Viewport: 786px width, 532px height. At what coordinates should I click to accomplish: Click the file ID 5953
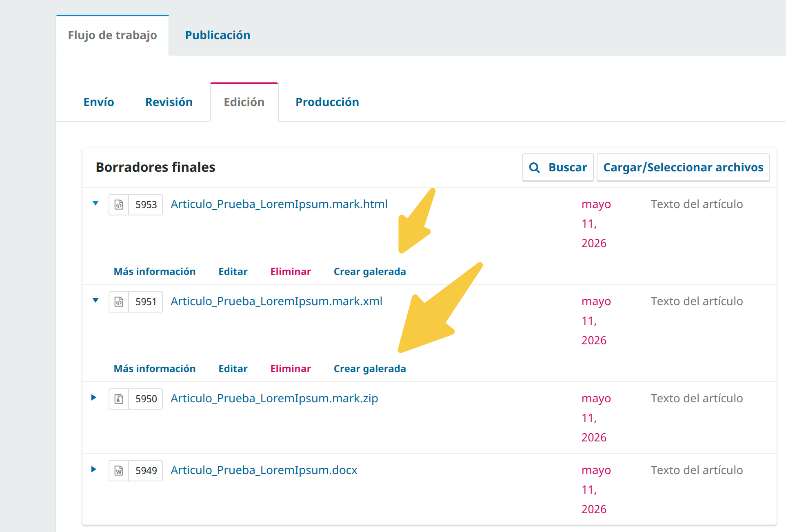point(146,204)
